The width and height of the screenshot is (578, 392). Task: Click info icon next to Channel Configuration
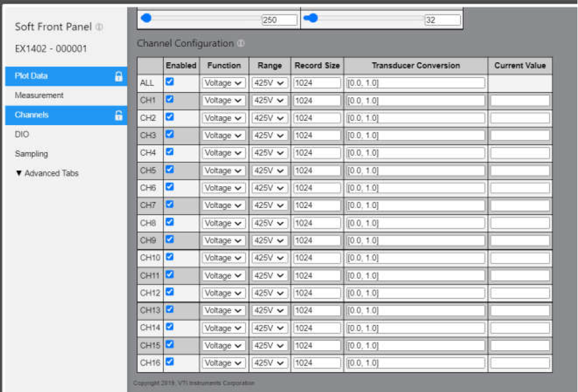[241, 44]
